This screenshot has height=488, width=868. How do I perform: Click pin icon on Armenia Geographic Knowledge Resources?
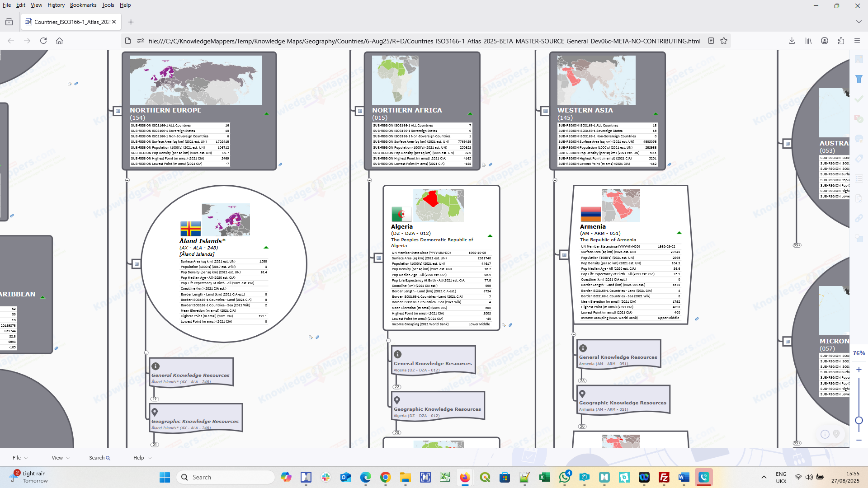coord(583,394)
